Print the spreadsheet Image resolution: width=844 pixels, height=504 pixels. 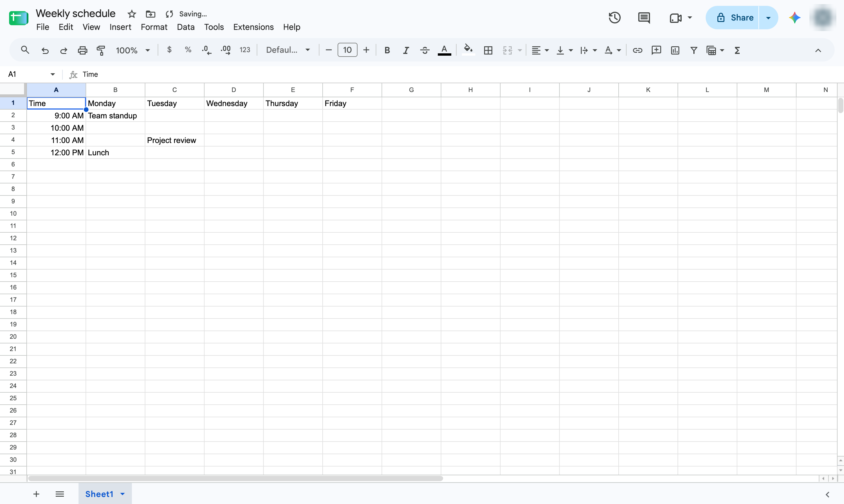tap(83, 50)
